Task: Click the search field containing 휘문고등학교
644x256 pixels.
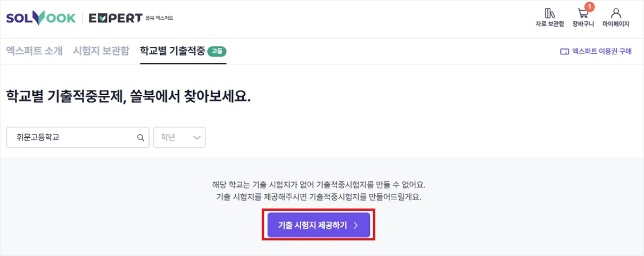Action: point(78,137)
